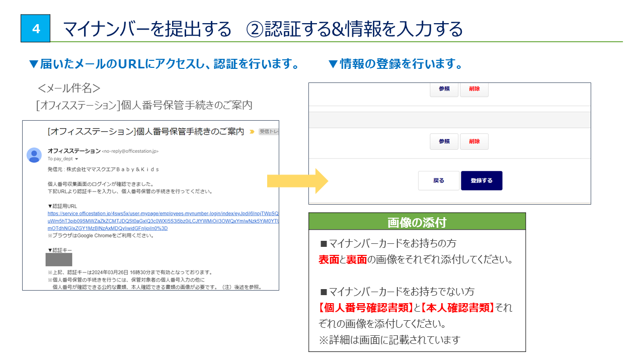The width and height of the screenshot is (644, 362).
Task: Click the red word 表面
Action: 329,260
